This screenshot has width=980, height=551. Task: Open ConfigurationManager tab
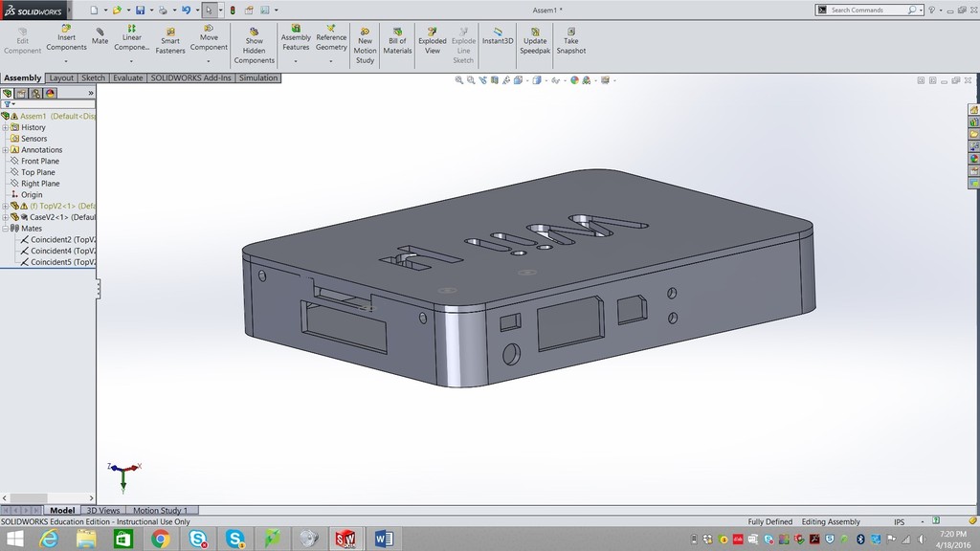coord(36,93)
